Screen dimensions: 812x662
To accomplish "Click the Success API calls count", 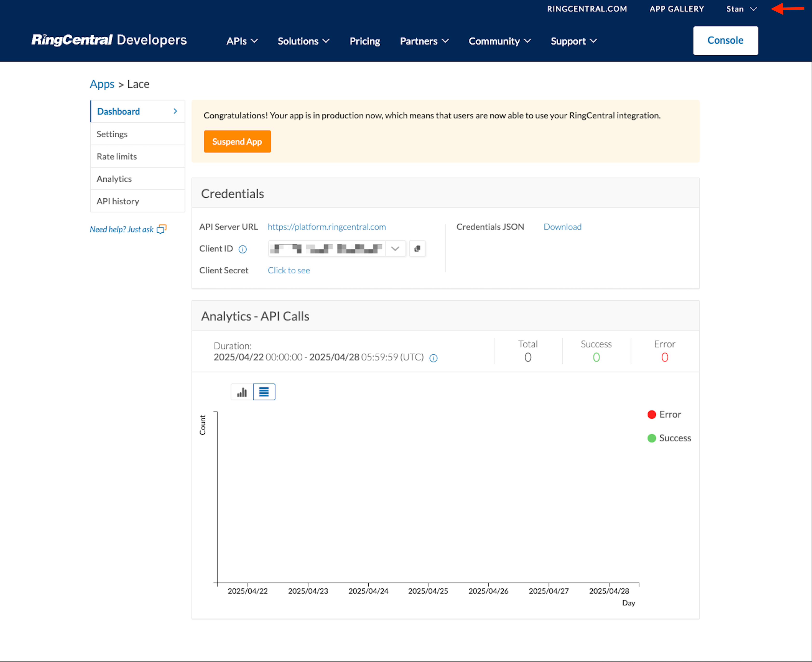I will (596, 357).
